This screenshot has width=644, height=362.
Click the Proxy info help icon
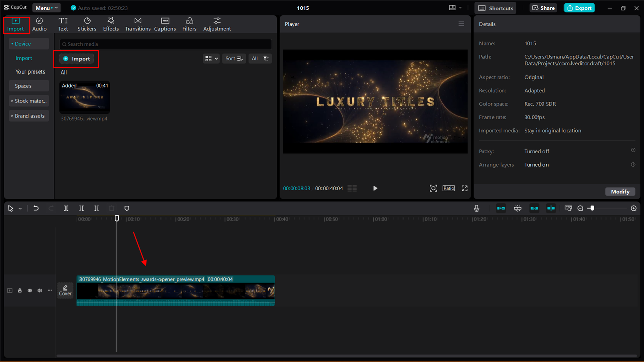[x=633, y=150]
